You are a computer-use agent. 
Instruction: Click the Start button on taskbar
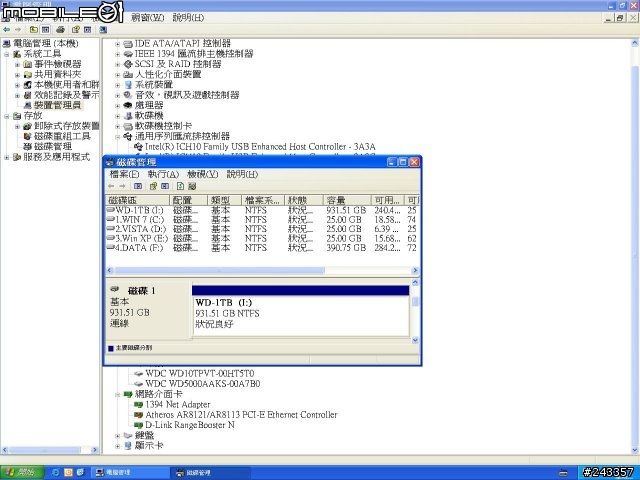click(22, 472)
